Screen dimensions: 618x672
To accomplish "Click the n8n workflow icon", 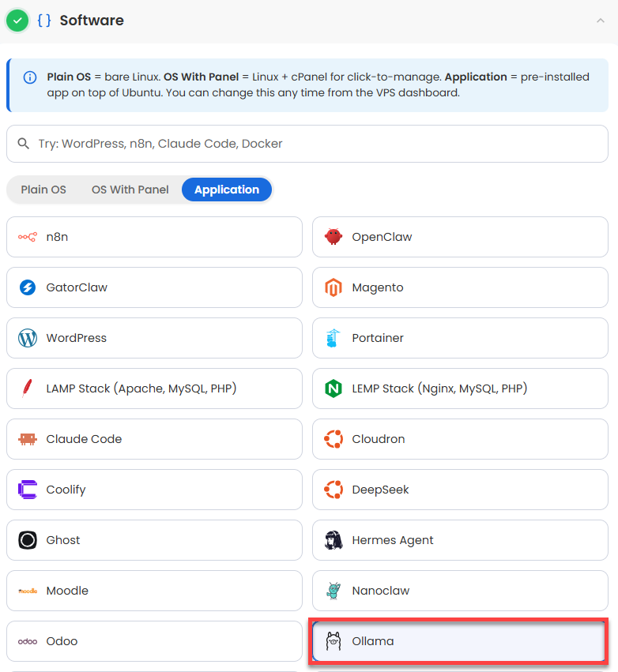I will point(28,237).
